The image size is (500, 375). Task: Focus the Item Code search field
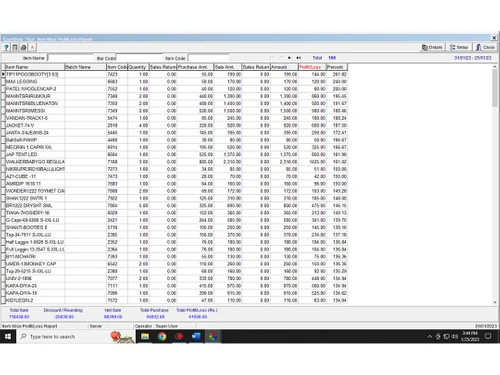point(208,58)
